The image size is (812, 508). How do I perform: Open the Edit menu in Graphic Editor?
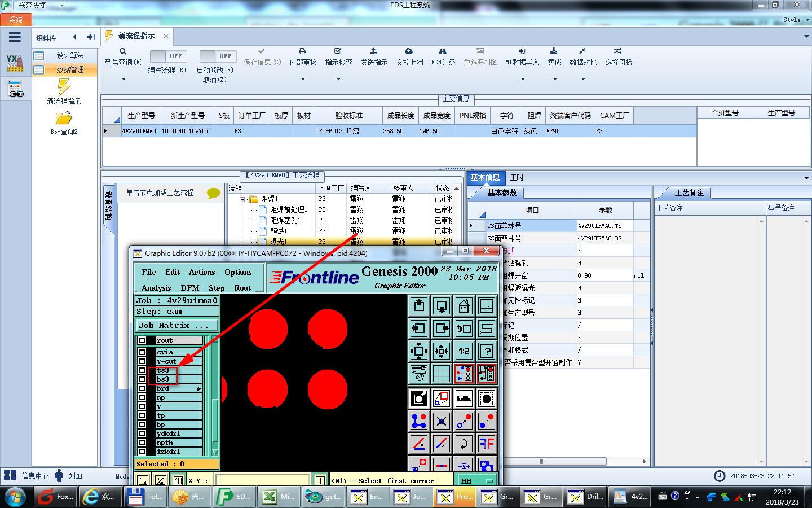tap(173, 273)
